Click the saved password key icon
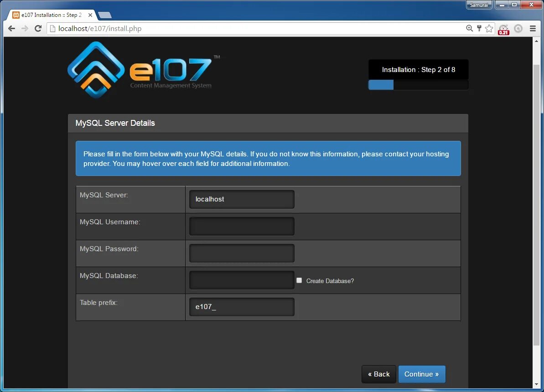The width and height of the screenshot is (544, 392). (x=479, y=28)
